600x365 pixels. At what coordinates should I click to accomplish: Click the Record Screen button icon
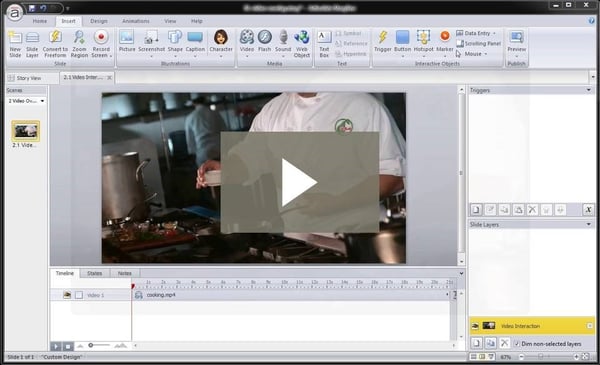pos(101,37)
